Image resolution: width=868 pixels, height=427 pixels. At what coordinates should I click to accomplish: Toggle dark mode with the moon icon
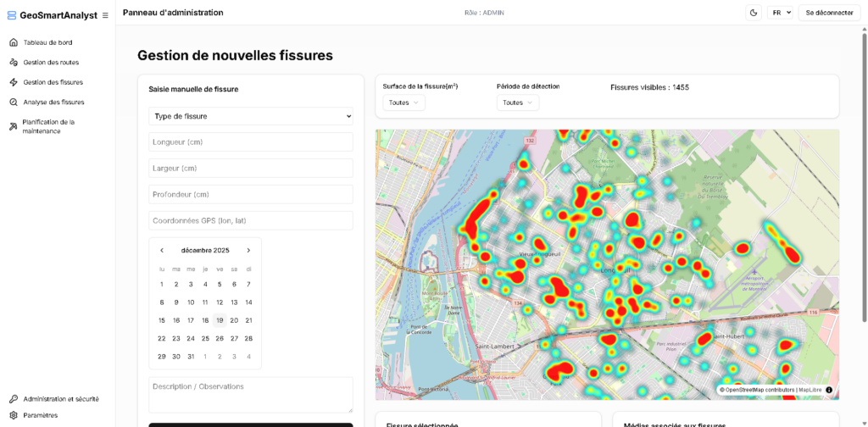coord(754,13)
